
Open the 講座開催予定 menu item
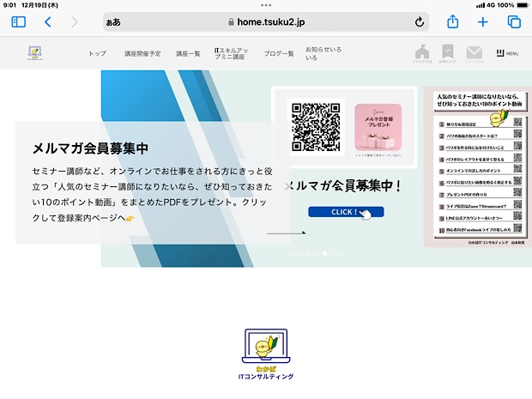[142, 53]
